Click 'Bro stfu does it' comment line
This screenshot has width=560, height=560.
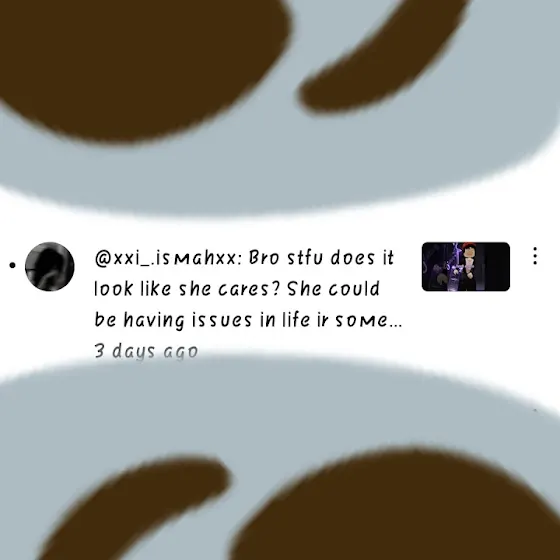pyautogui.click(x=321, y=258)
